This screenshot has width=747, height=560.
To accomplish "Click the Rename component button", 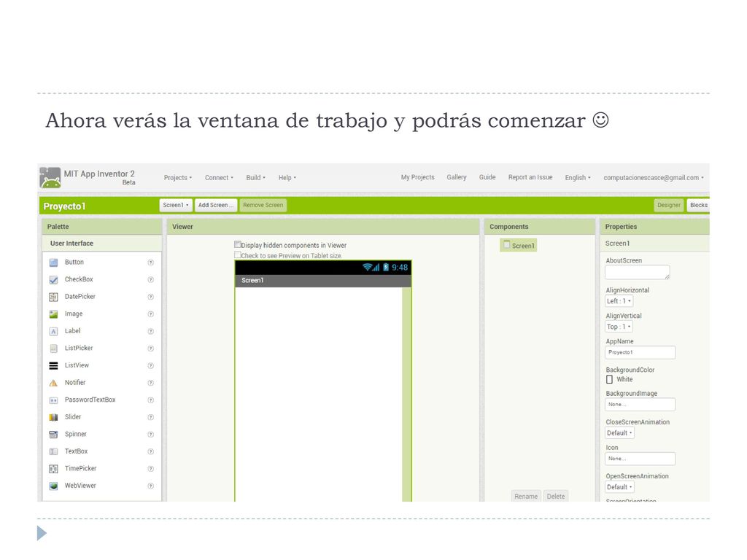I will [526, 496].
